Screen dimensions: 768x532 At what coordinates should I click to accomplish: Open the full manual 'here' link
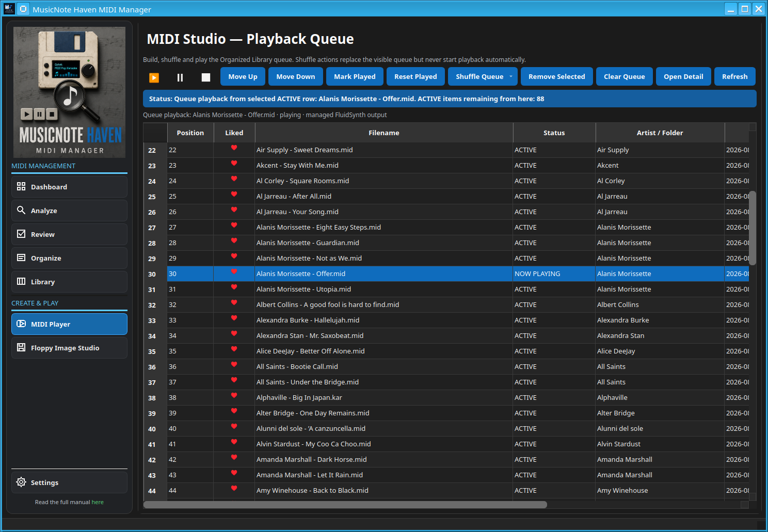click(98, 502)
